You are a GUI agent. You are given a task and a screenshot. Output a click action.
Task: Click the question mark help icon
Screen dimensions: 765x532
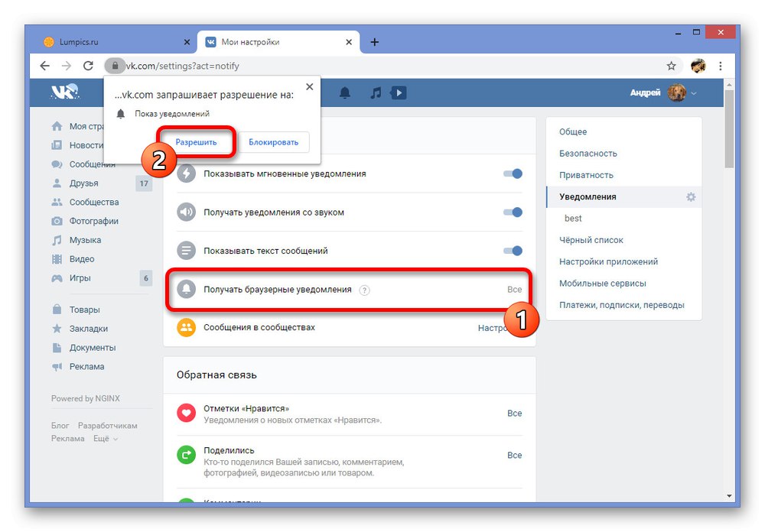click(364, 290)
